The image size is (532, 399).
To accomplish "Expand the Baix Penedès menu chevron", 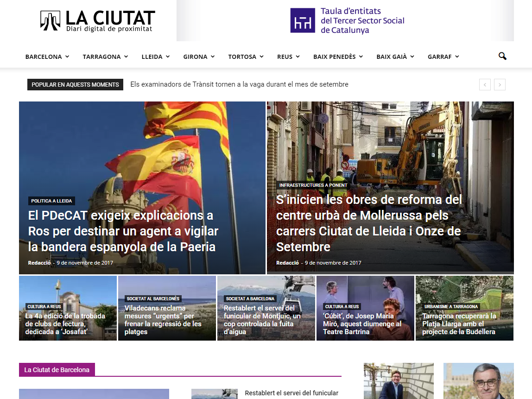I will (x=361, y=57).
